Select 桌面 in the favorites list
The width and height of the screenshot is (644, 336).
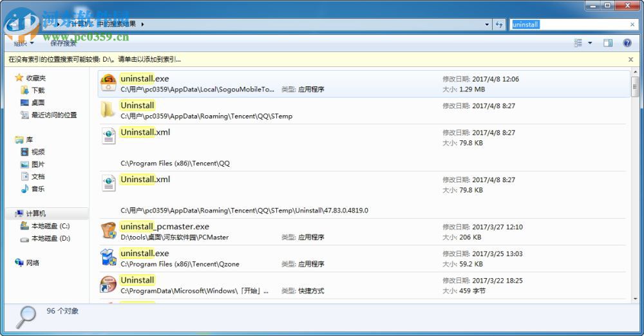tap(38, 103)
